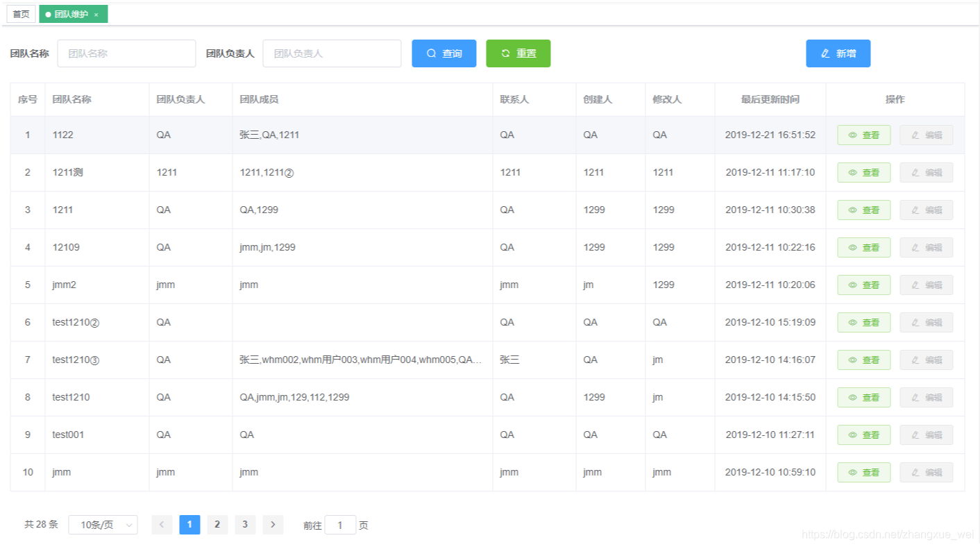Close the 团队维护 tab with its × icon

[x=96, y=15]
